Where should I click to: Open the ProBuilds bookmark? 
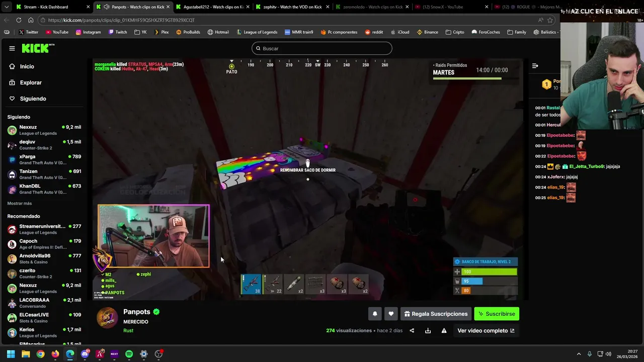point(188,32)
